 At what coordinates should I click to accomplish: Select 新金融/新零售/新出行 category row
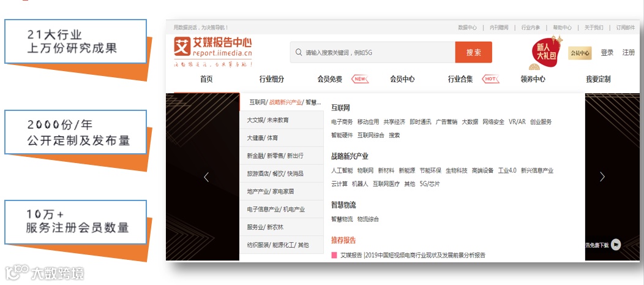pyautogui.click(x=282, y=156)
